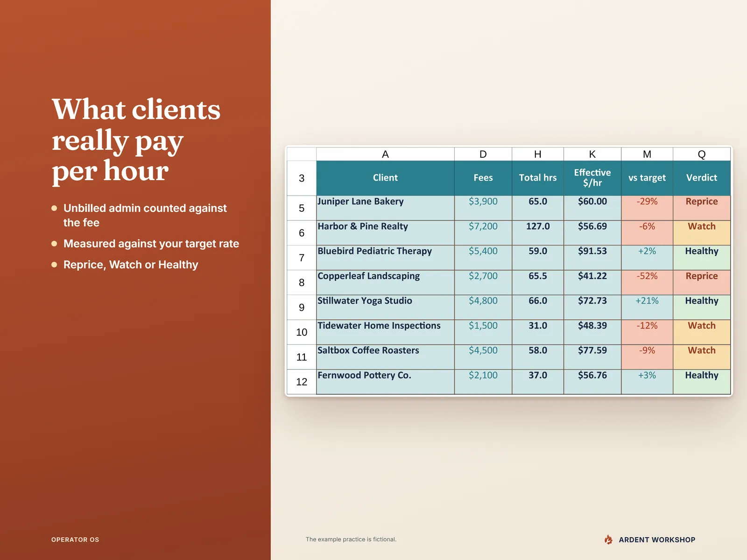The height and width of the screenshot is (560, 747).
Task: Select the 'Saltbox Coffee Roasters' cell
Action: coord(385,357)
